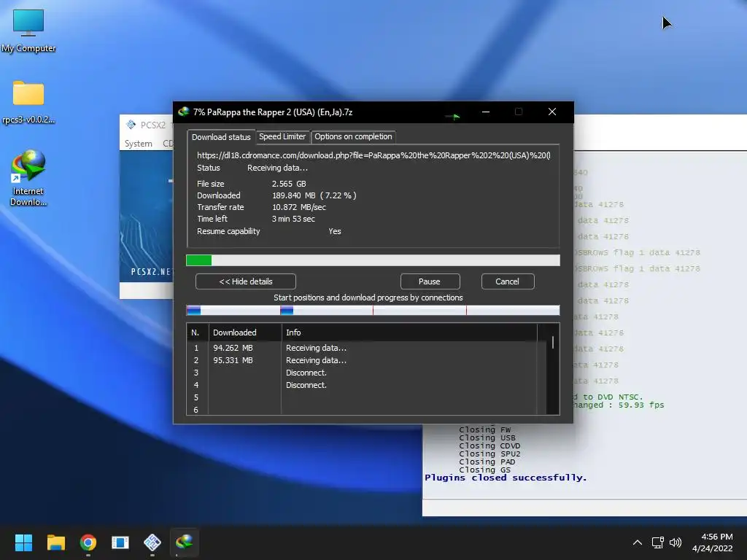
Task: Switch to Google Chrome in taskbar
Action: coord(88,542)
